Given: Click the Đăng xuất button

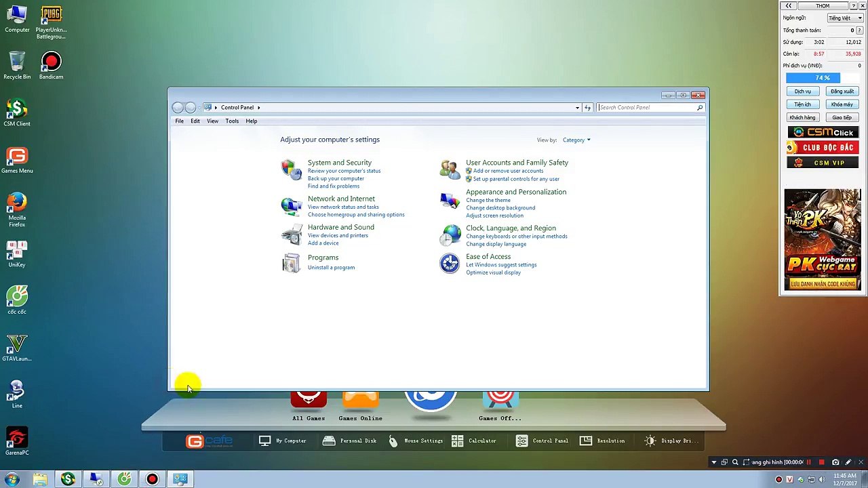Looking at the screenshot, I should pyautogui.click(x=842, y=91).
